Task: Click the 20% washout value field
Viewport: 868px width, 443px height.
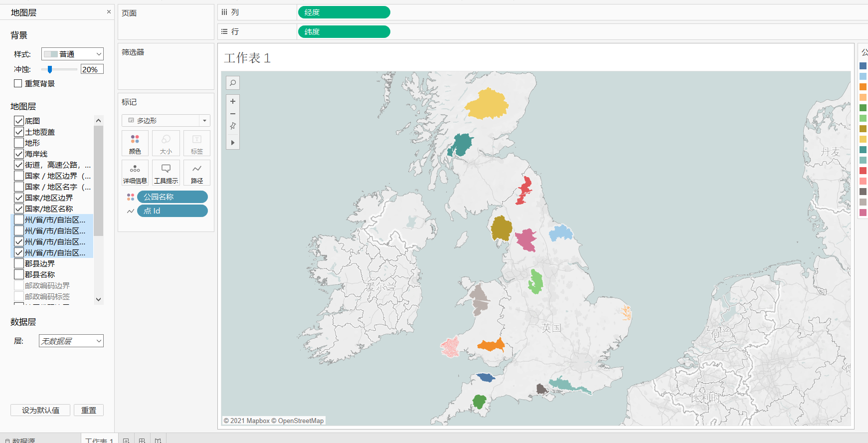Action: 92,69
